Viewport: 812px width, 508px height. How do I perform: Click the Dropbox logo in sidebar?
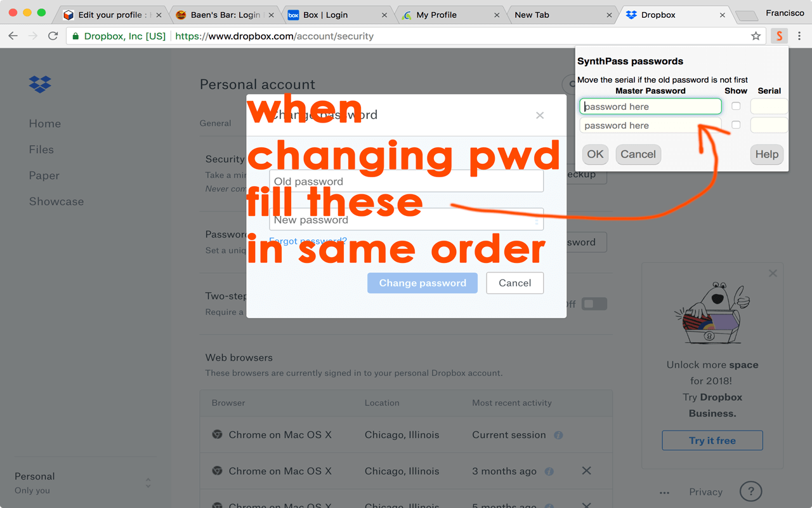click(x=40, y=84)
